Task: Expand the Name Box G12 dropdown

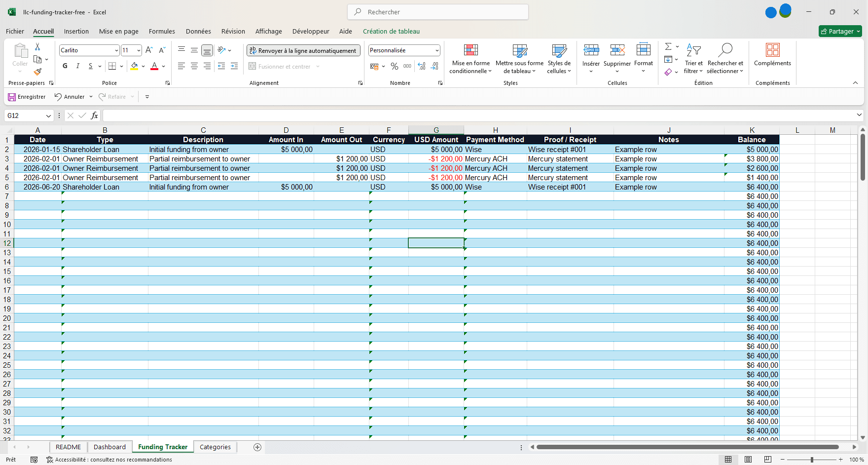Action: pyautogui.click(x=48, y=116)
